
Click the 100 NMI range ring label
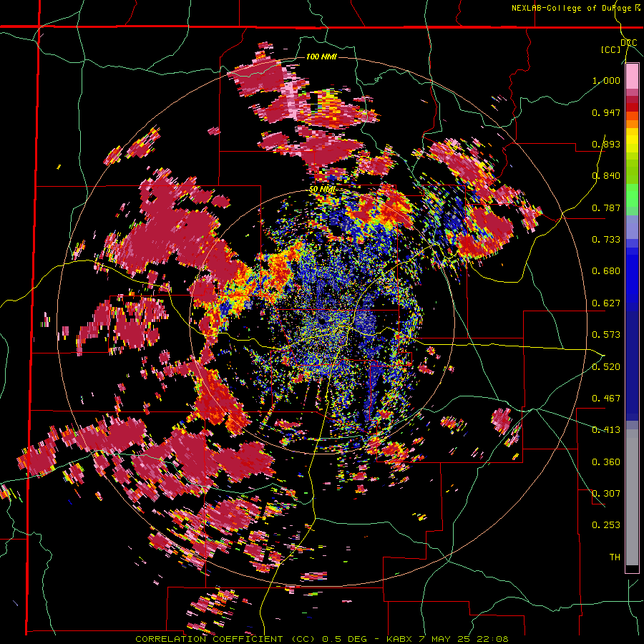point(321,57)
